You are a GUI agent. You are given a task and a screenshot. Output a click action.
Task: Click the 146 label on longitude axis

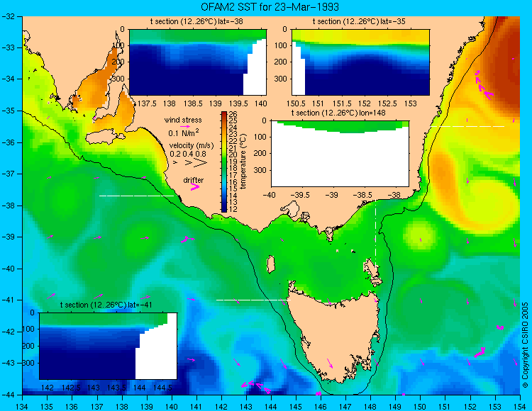tap(321, 406)
